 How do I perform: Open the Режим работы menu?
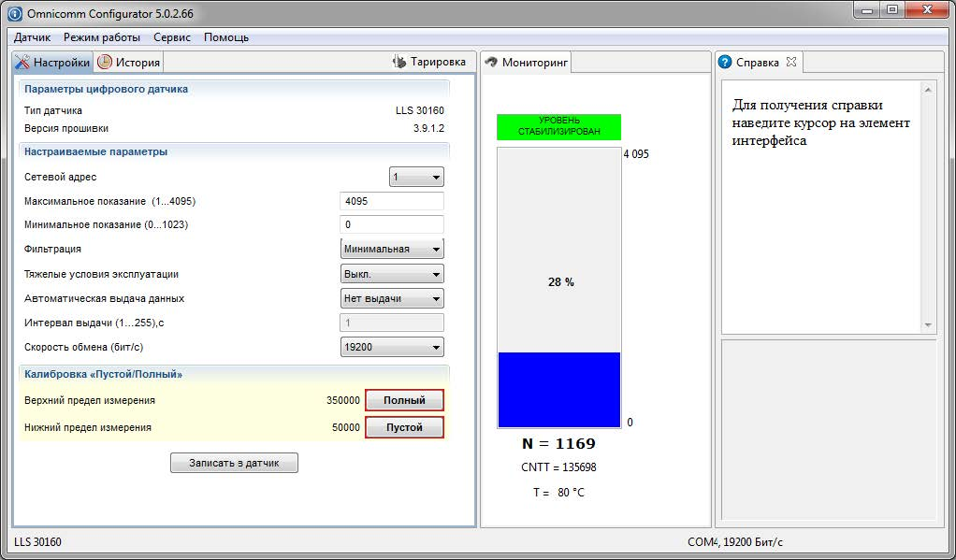[x=102, y=37]
